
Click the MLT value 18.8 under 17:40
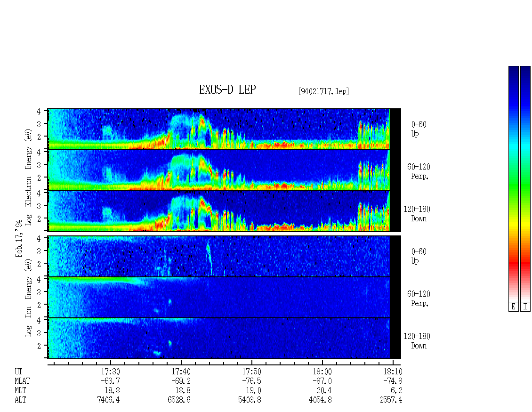pyautogui.click(x=183, y=391)
